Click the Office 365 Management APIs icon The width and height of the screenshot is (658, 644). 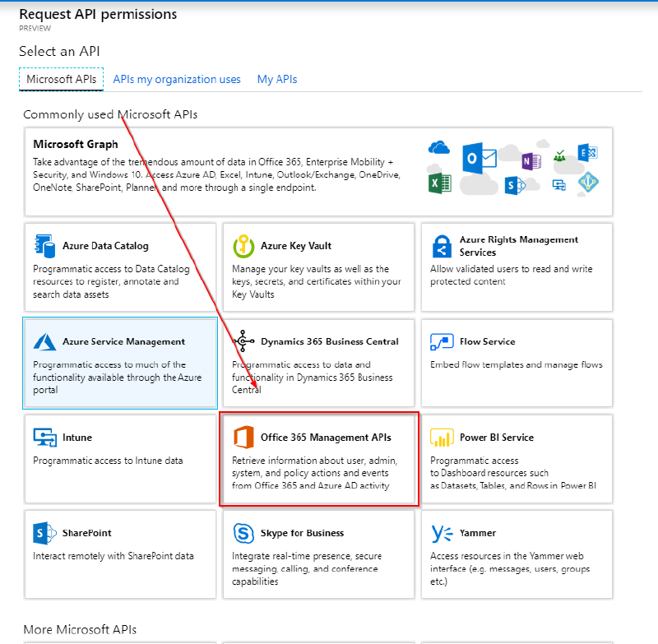243,437
